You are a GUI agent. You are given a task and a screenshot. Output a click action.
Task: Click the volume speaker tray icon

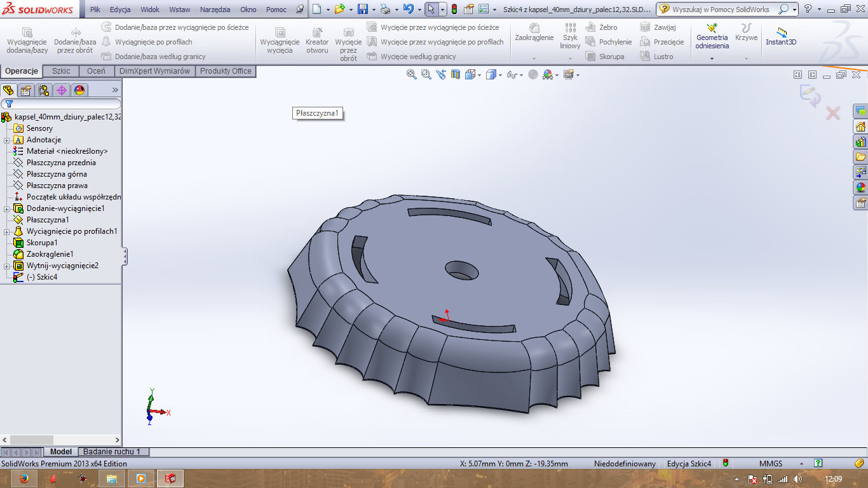(x=798, y=479)
